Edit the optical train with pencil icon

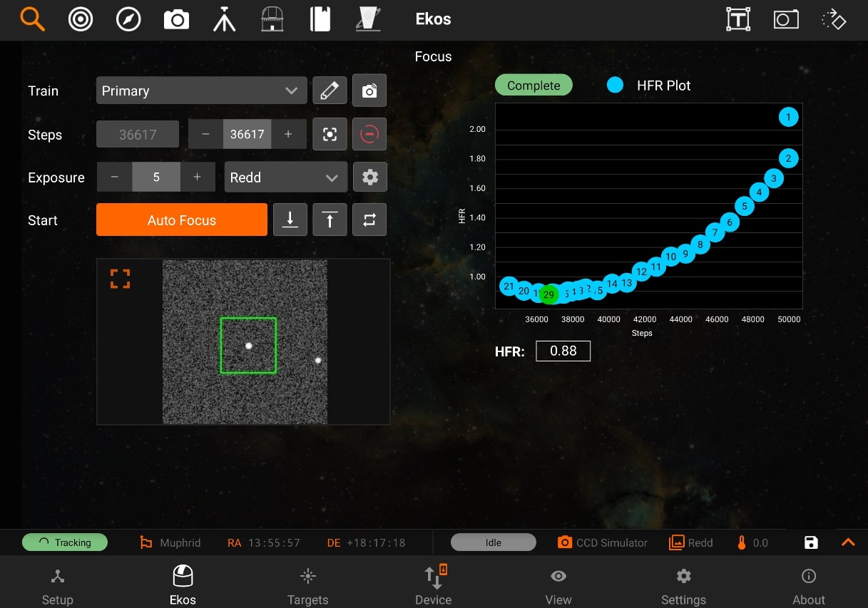[x=330, y=91]
